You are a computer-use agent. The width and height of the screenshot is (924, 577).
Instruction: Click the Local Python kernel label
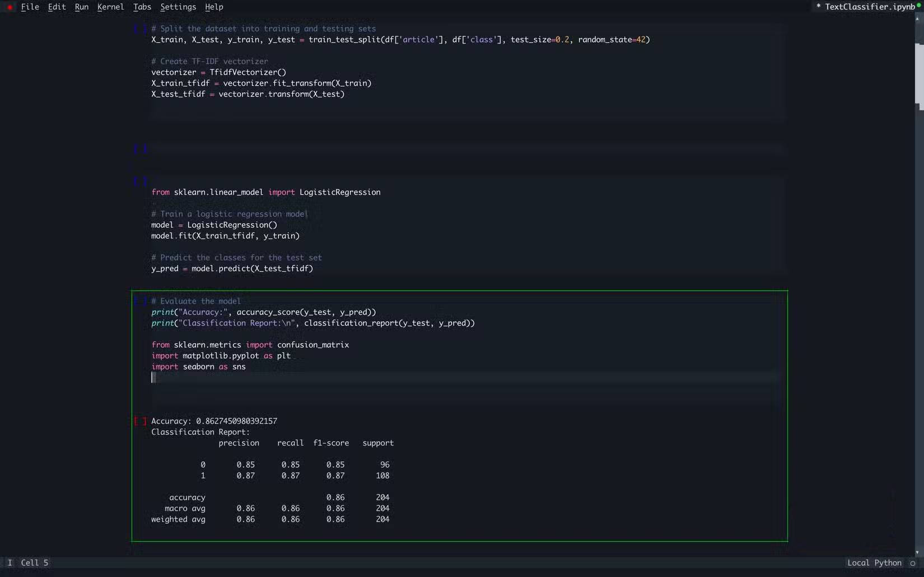pos(874,562)
